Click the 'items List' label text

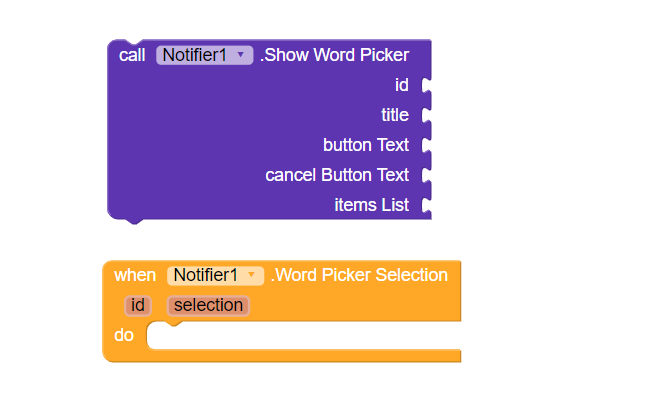tap(372, 205)
